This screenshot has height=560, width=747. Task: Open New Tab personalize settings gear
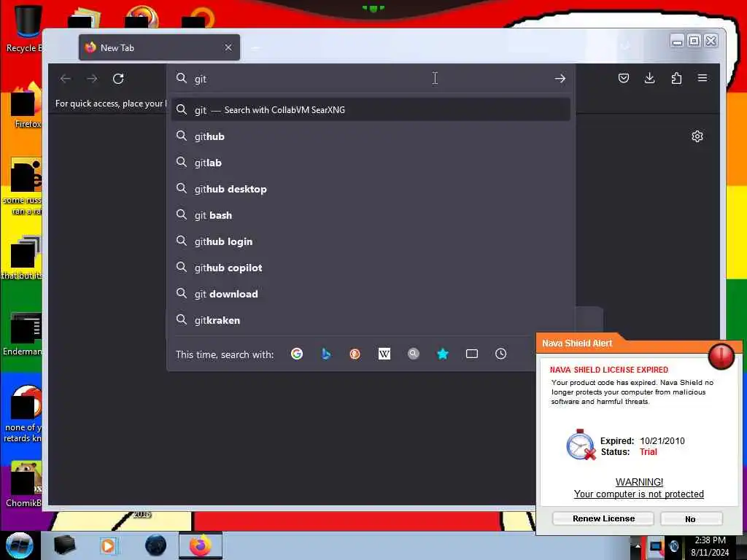click(x=697, y=136)
